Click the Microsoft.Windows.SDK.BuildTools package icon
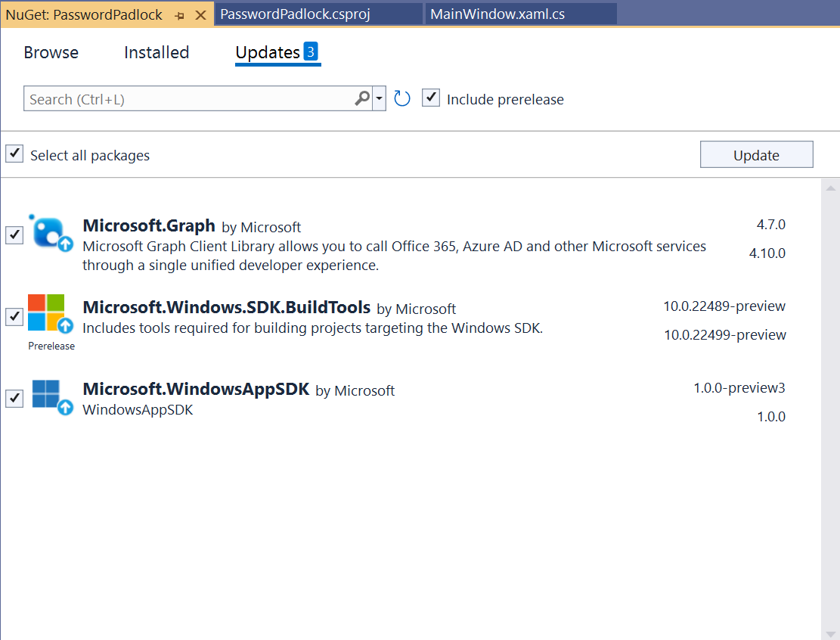This screenshot has height=640, width=840. (x=51, y=313)
